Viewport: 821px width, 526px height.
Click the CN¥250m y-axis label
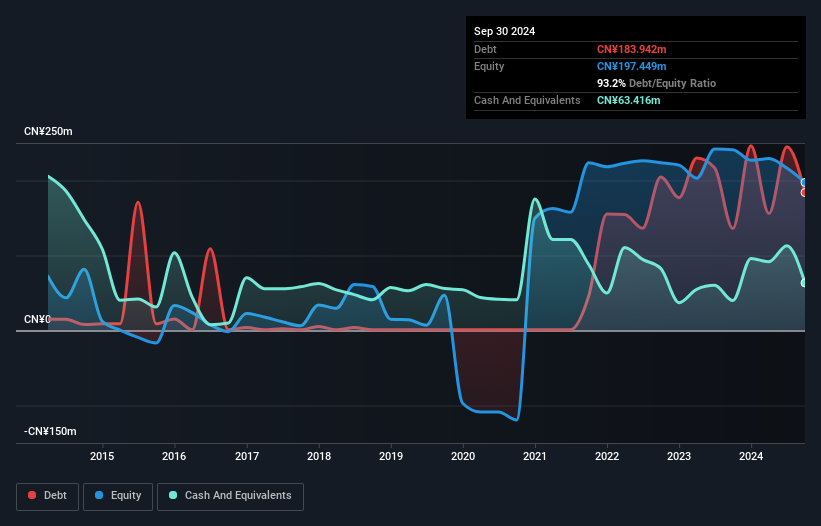coord(48,131)
